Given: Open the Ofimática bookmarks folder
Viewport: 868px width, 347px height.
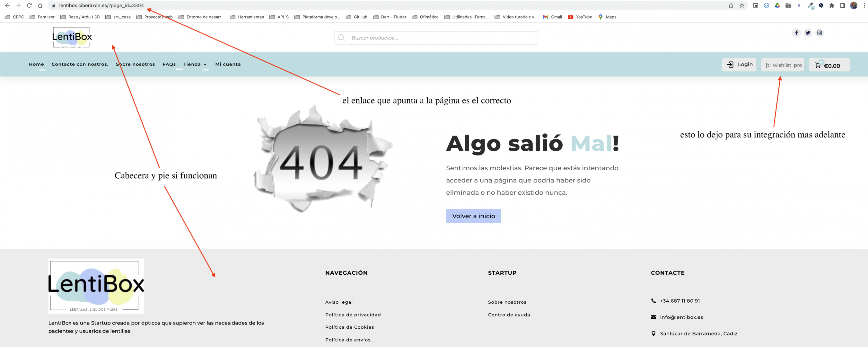Looking at the screenshot, I should tap(425, 17).
